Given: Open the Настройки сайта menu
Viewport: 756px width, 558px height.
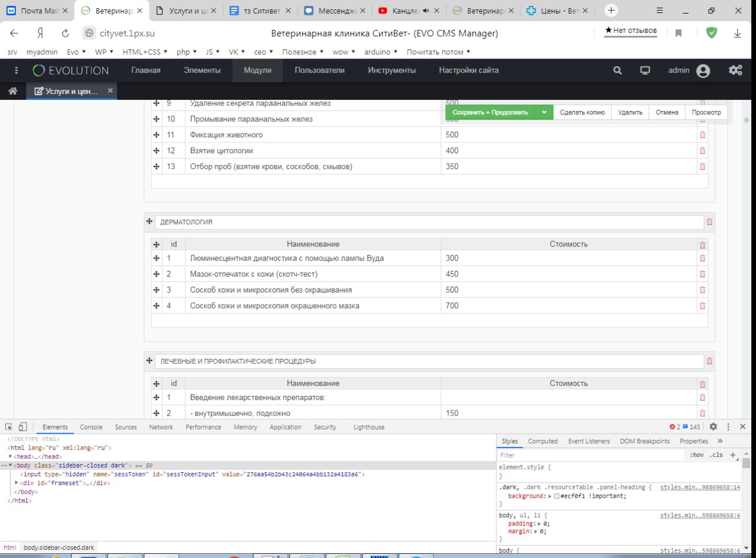Looking at the screenshot, I should pos(468,70).
